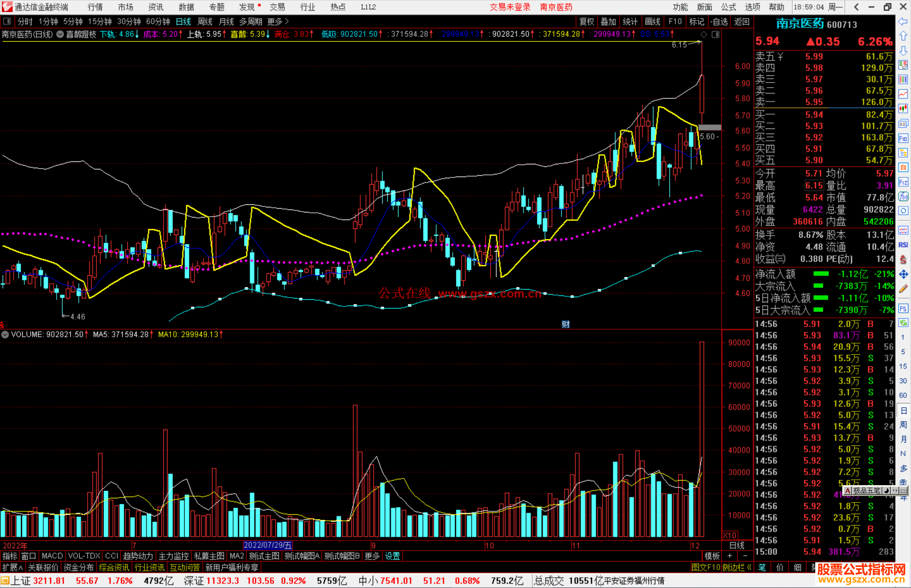911x588 pixels.
Task: Open the 喜鹊蹬枝 indicator dropdown arrow
Action: point(60,35)
